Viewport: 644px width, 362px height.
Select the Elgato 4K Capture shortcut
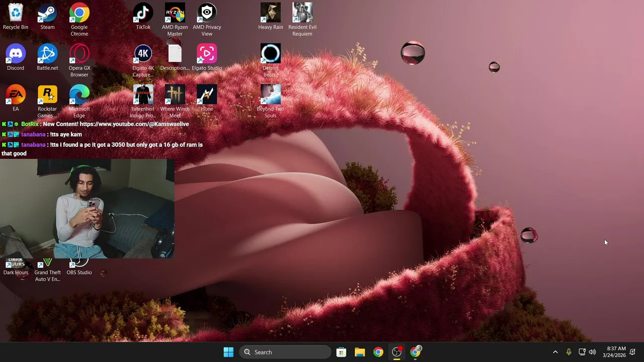(x=143, y=60)
